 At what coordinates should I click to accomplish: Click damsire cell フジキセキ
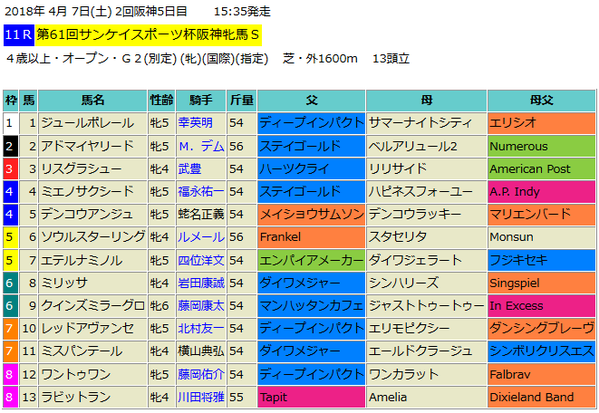[541, 260]
